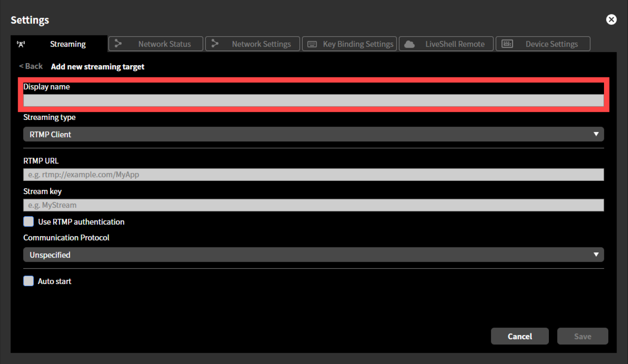Click the '< Back' link
628x364 pixels.
click(x=30, y=66)
